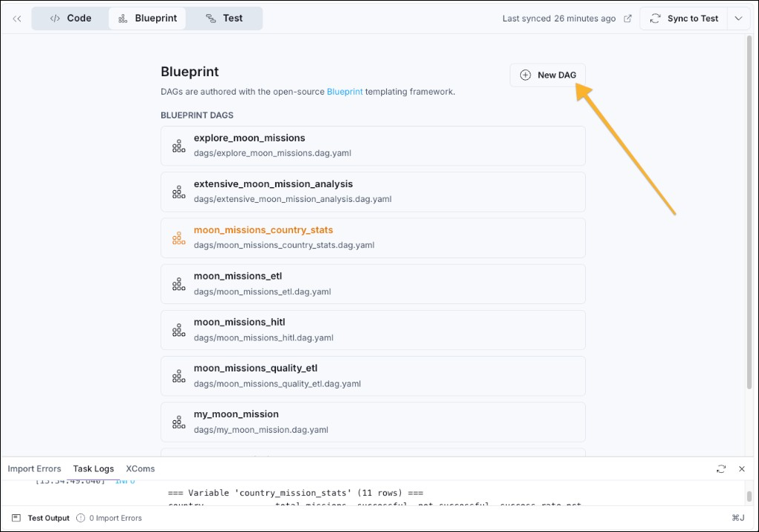Click the orange DAG icon for moon_missions_country_stats
759x532 pixels.
coord(178,237)
